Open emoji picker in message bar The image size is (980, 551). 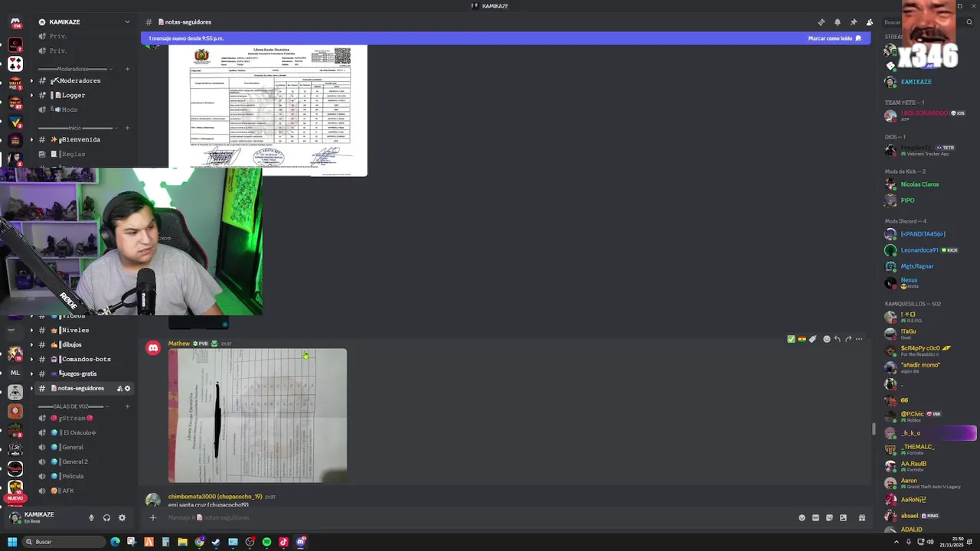pos(802,517)
